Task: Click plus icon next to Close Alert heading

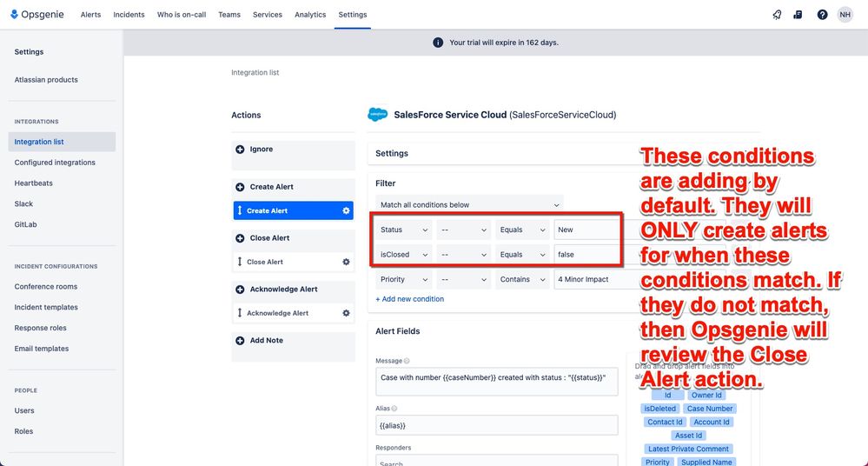Action: pos(240,238)
